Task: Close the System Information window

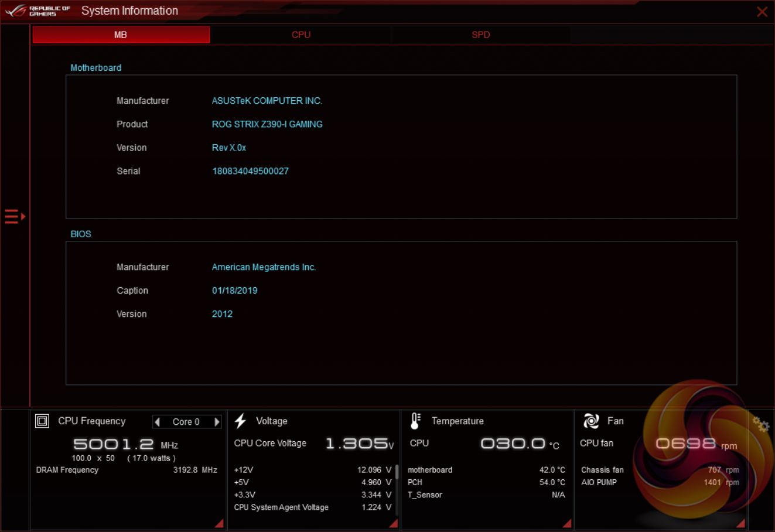Action: pos(762,12)
